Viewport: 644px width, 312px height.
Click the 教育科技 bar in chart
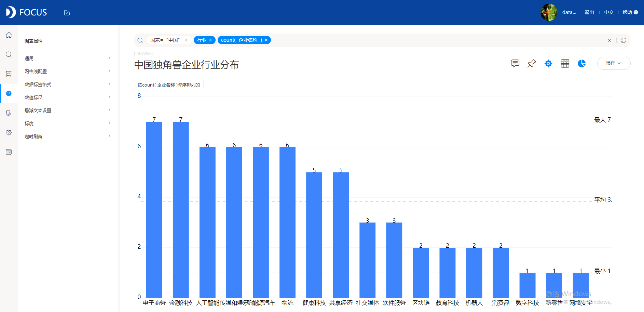point(447,273)
